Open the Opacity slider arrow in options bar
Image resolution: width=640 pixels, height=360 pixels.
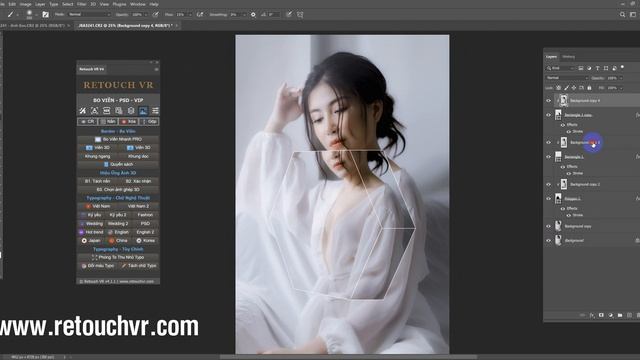(146, 14)
